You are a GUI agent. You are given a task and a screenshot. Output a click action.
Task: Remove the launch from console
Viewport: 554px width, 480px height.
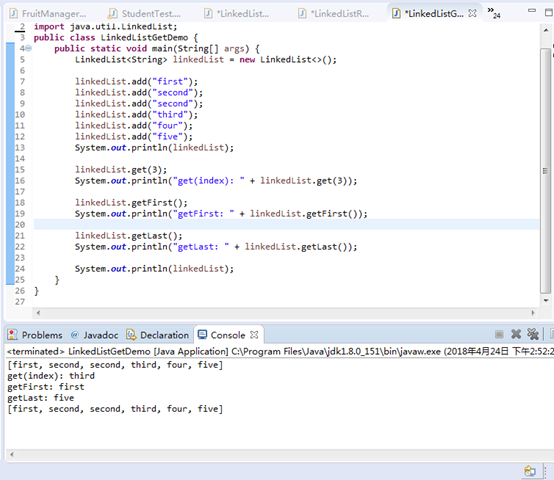tap(516, 334)
